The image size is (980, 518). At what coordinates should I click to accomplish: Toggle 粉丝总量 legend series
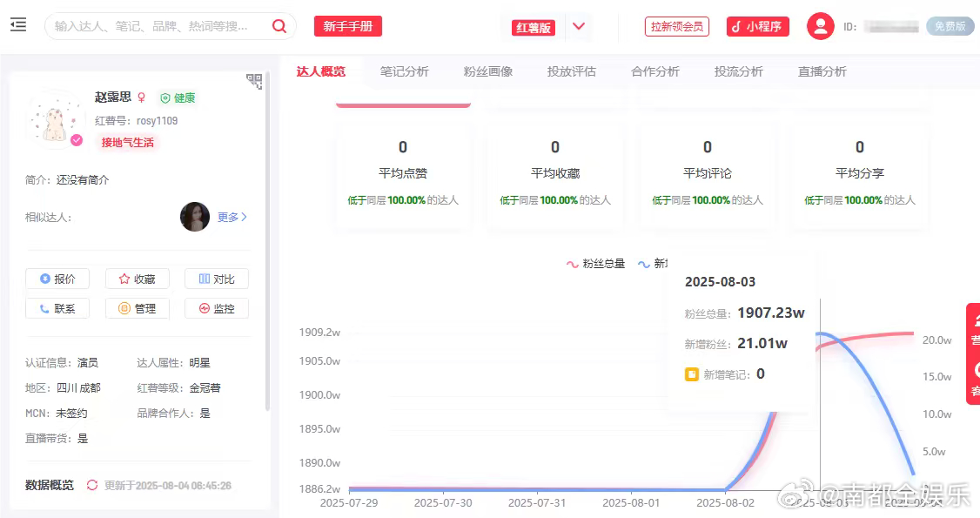click(x=595, y=264)
